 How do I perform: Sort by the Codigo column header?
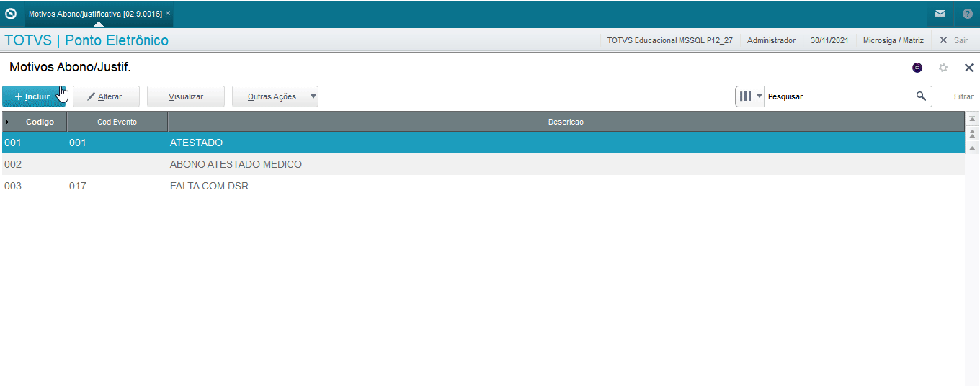coord(40,122)
